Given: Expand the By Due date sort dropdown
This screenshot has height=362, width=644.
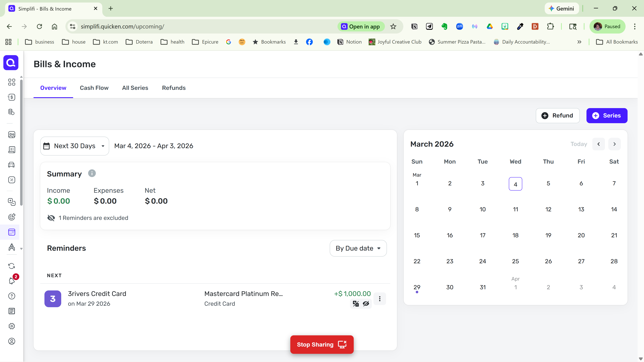Looking at the screenshot, I should (358, 248).
